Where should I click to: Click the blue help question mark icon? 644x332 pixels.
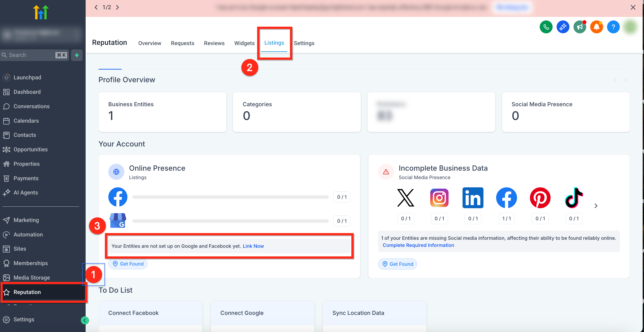pyautogui.click(x=613, y=27)
